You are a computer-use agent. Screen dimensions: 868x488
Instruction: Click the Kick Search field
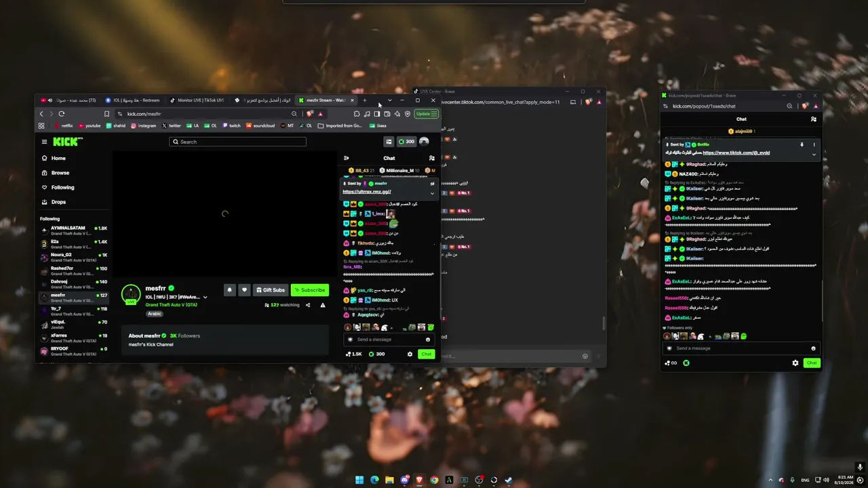point(237,142)
